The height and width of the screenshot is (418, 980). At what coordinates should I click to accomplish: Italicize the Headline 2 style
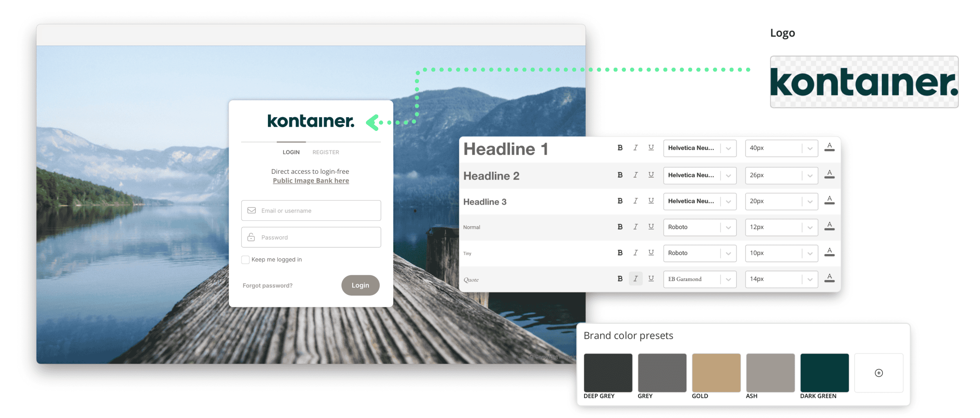pos(635,175)
